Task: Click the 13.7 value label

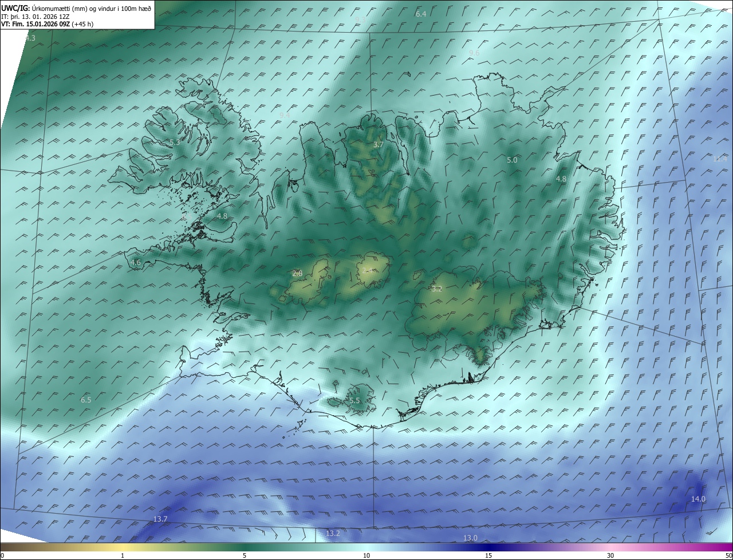Action: (160, 519)
